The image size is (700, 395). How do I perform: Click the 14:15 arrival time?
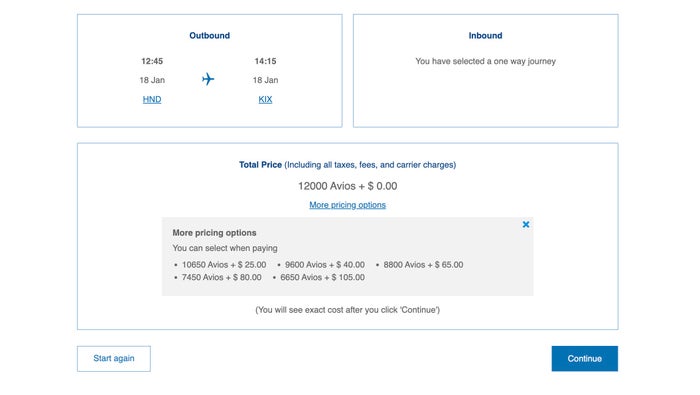click(265, 61)
